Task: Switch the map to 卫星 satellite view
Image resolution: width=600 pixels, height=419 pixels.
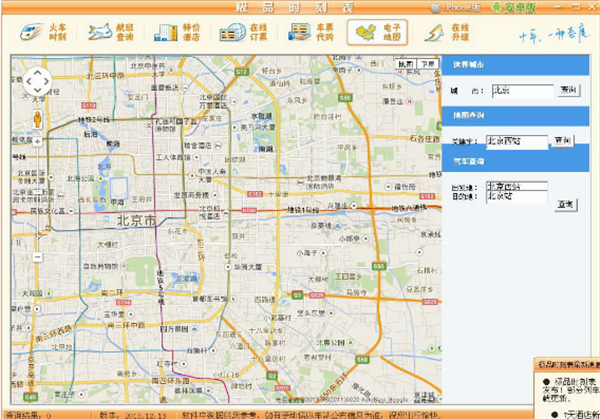Action: tap(427, 63)
